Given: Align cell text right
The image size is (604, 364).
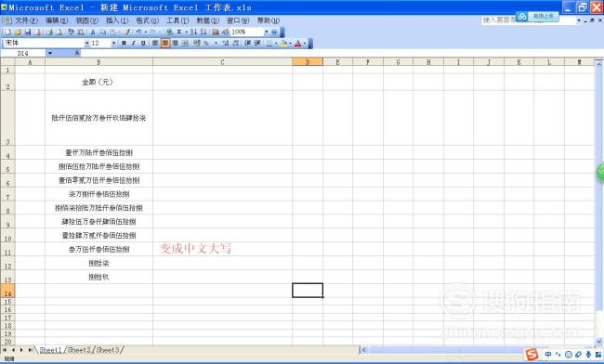Looking at the screenshot, I should tap(175, 43).
